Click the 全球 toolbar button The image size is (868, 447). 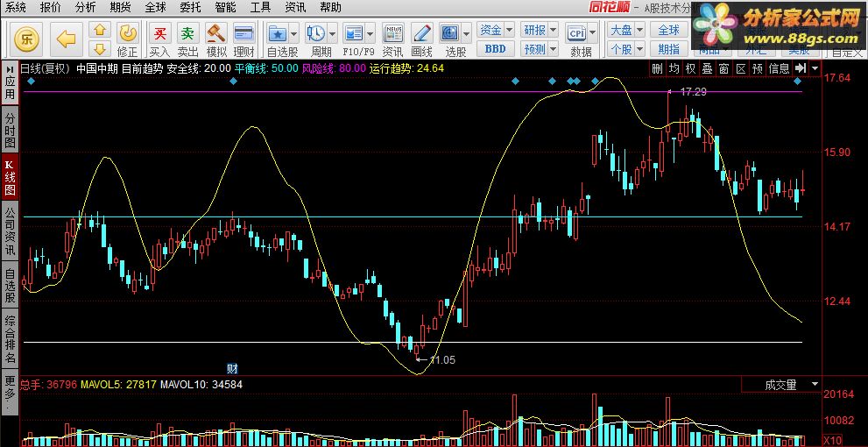668,30
